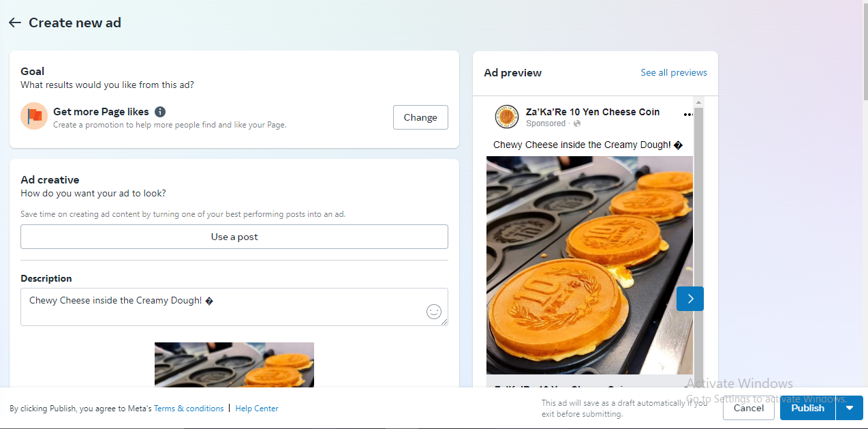Click the Change goal button

point(420,117)
